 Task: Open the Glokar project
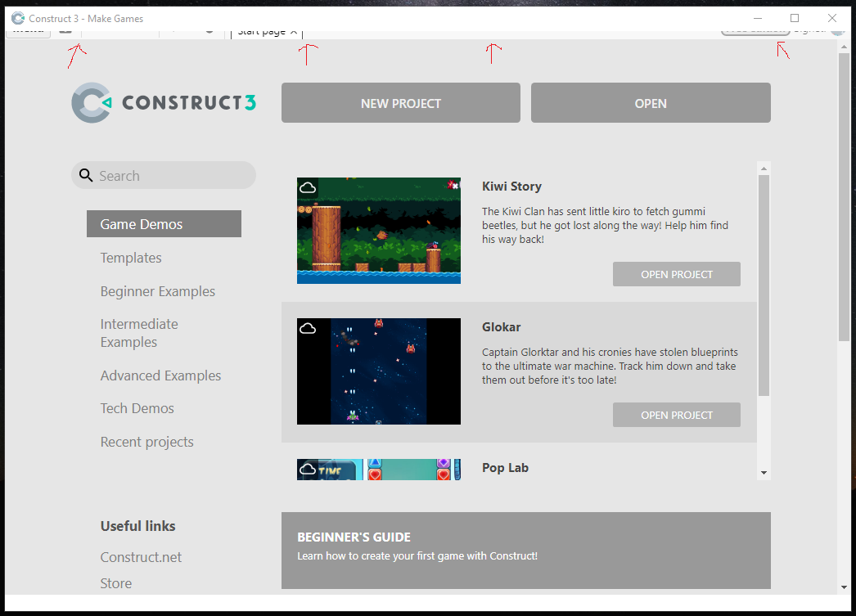677,415
